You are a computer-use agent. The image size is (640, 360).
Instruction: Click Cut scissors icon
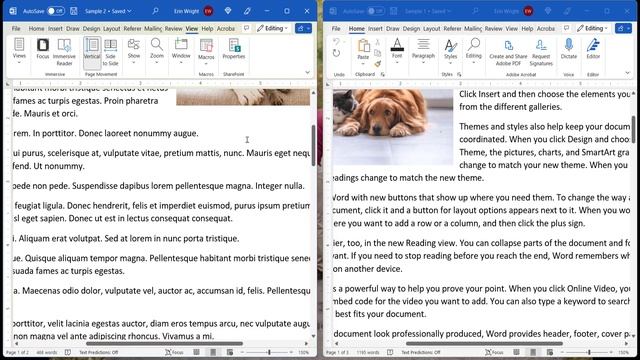378,42
